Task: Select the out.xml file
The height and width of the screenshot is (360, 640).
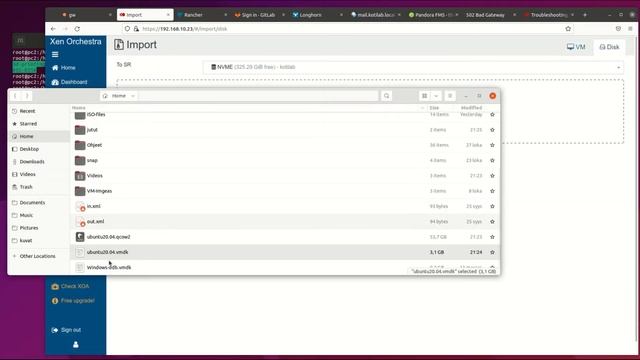Action: 284,222
